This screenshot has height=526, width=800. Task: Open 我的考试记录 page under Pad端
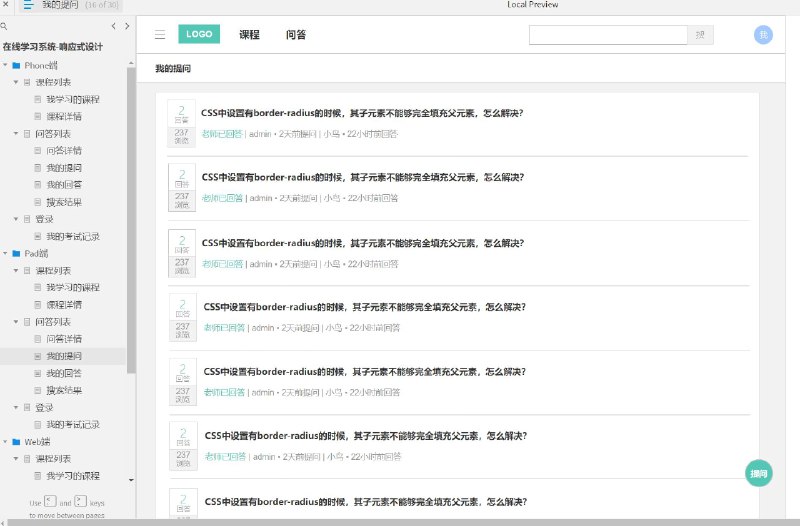pos(73,424)
